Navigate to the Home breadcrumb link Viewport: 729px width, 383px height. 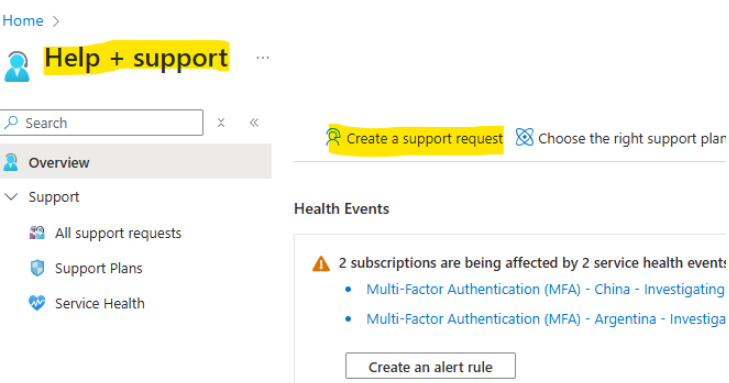[x=23, y=21]
